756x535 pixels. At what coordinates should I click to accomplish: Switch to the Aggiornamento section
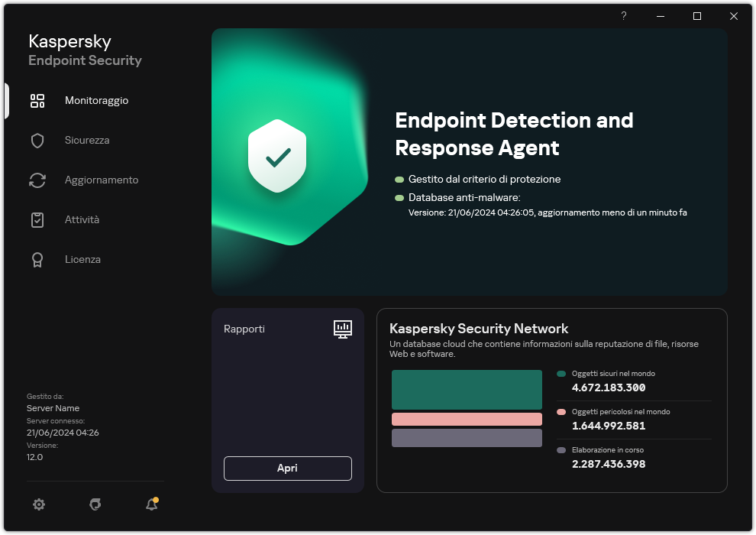click(x=102, y=180)
